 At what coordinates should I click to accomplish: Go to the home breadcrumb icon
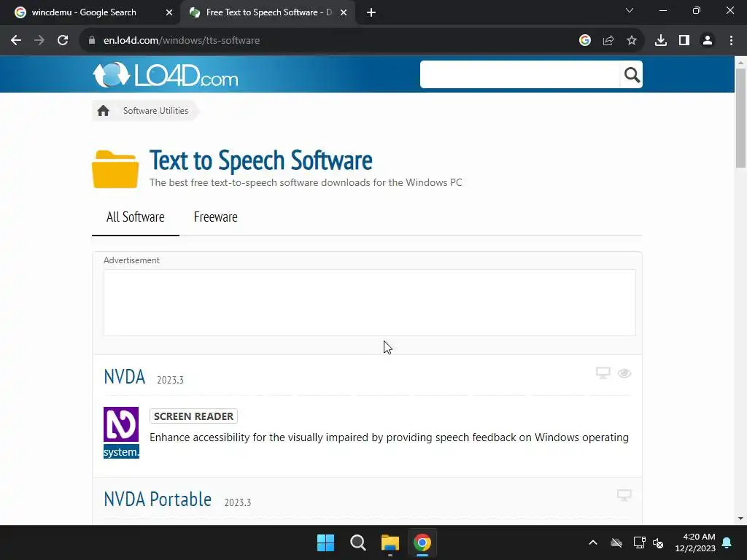tap(103, 111)
